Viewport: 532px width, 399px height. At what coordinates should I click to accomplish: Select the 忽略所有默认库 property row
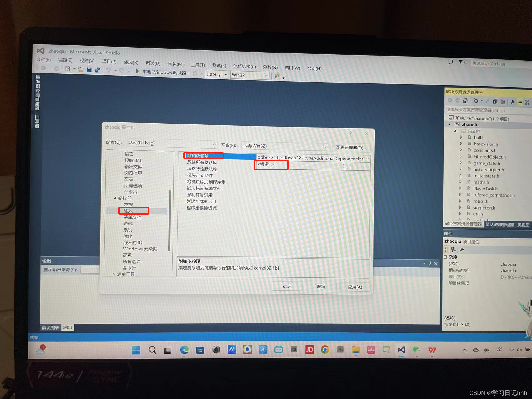[x=202, y=162]
